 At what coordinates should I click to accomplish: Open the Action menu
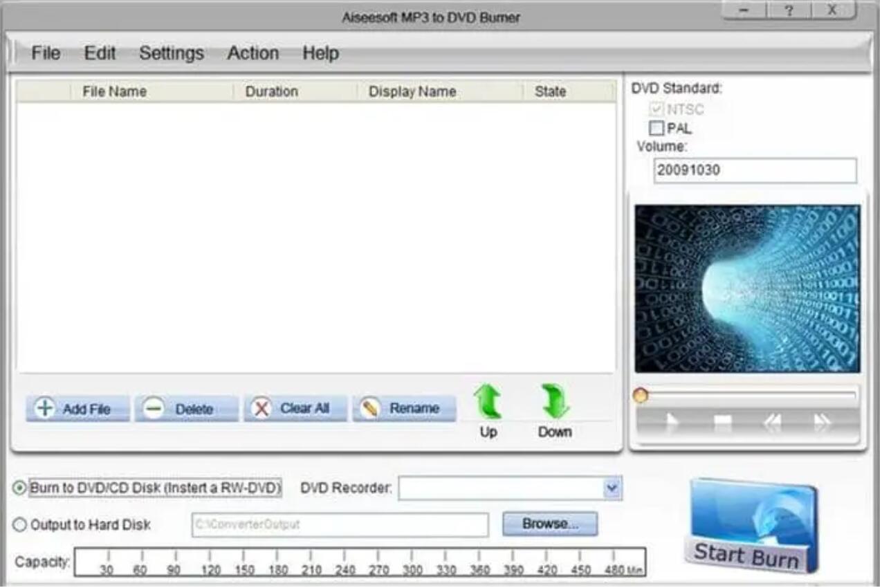[x=253, y=53]
